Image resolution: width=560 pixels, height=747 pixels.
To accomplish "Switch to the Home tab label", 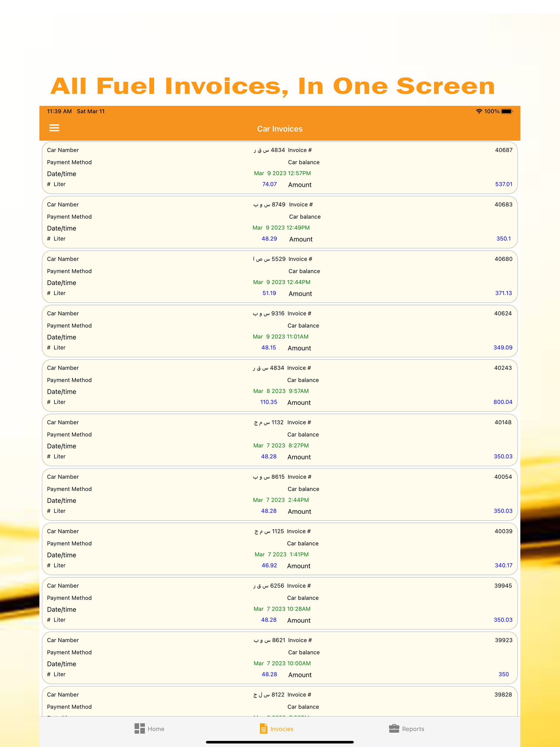I will tap(156, 729).
